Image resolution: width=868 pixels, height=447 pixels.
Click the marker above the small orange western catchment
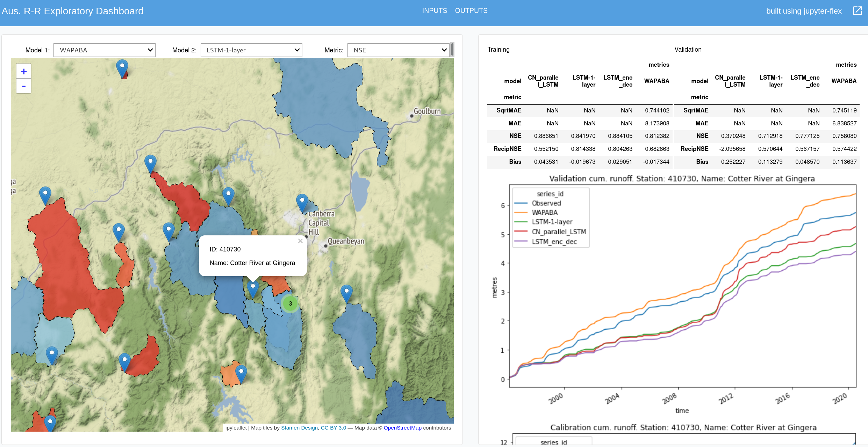(119, 233)
